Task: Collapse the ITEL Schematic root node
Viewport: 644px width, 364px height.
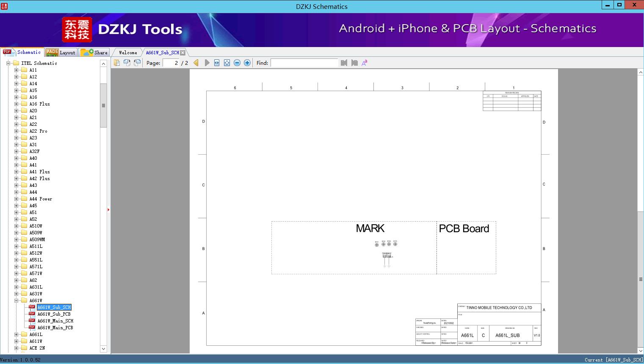Action: point(8,63)
